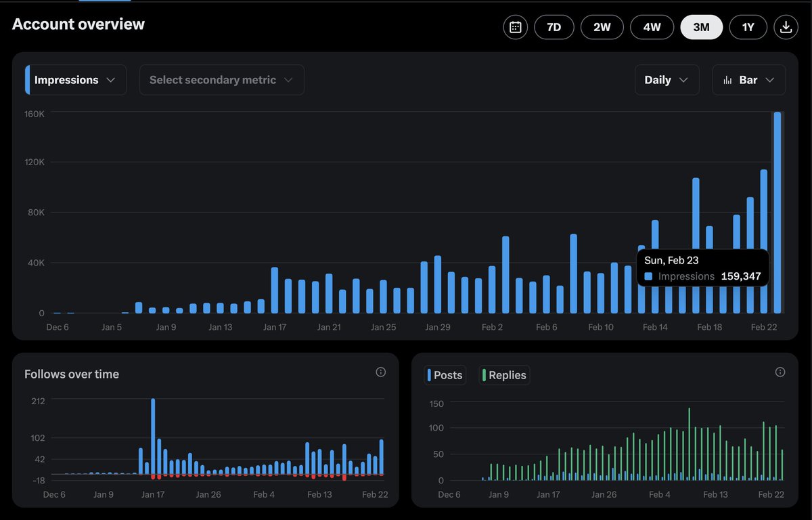812x520 pixels.
Task: Click the 150 posts axis label
Action: pyautogui.click(x=436, y=404)
